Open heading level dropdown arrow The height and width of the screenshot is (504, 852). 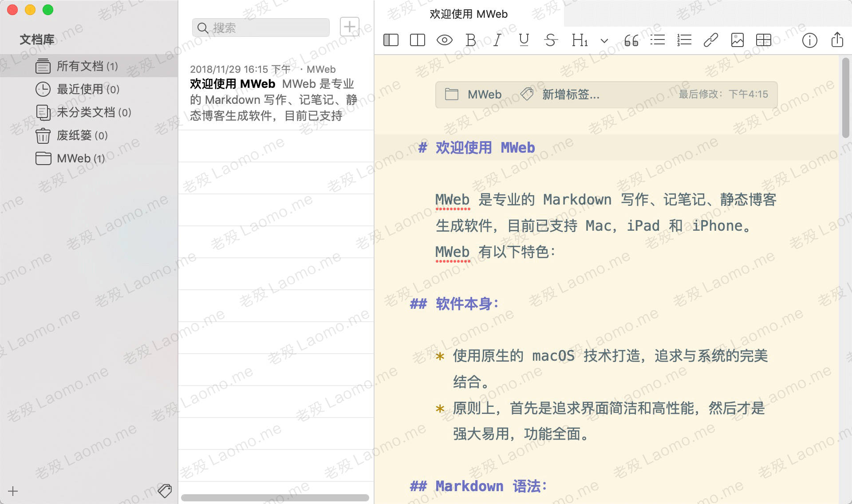pyautogui.click(x=604, y=41)
